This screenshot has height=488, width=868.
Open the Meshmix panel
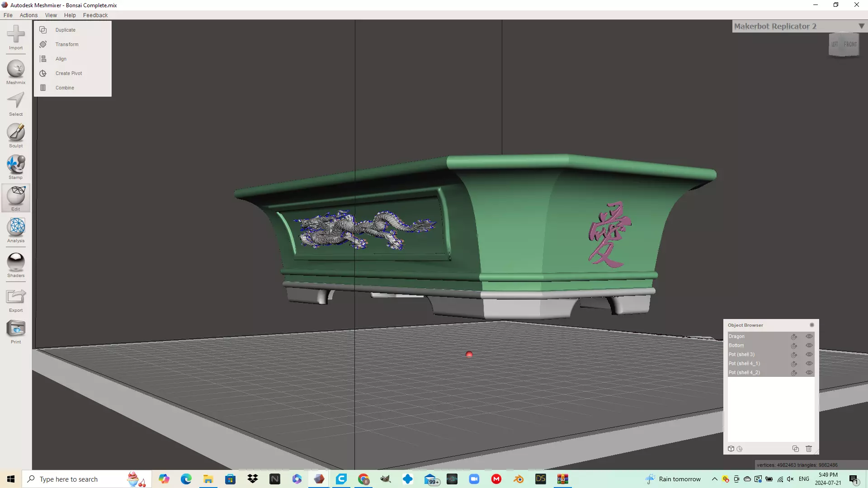click(16, 72)
